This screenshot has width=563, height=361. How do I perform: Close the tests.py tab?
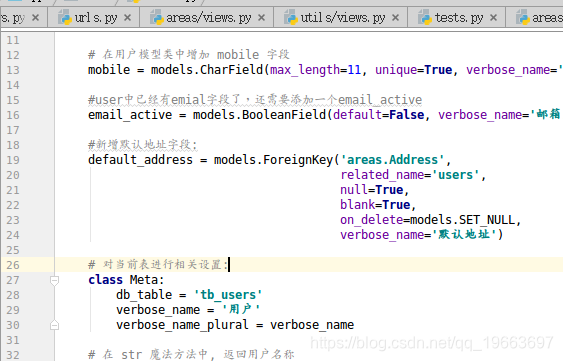pos(494,18)
